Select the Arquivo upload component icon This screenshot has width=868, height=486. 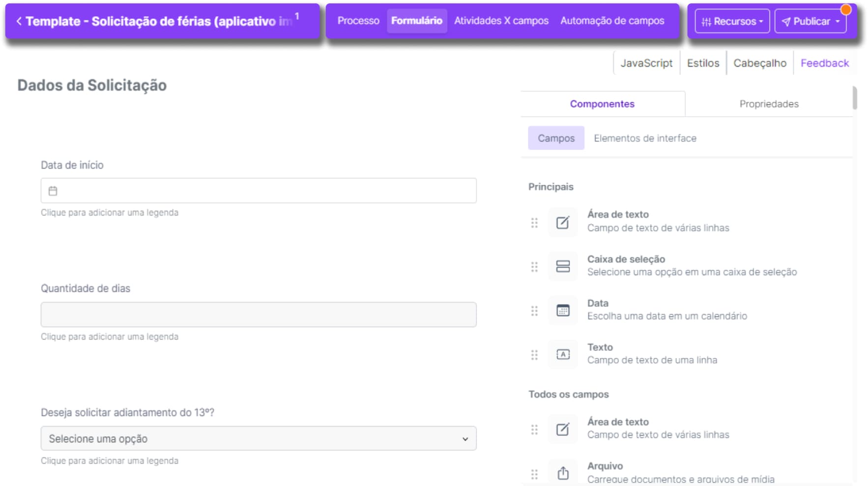coord(563,472)
